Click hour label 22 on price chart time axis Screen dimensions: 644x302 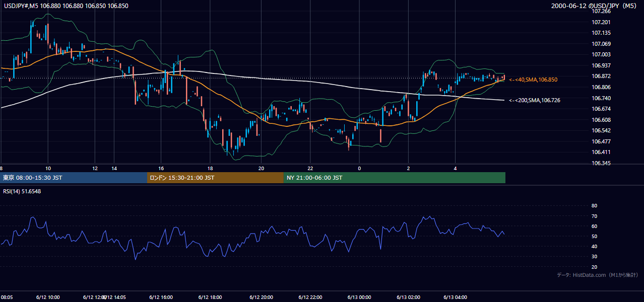310,168
